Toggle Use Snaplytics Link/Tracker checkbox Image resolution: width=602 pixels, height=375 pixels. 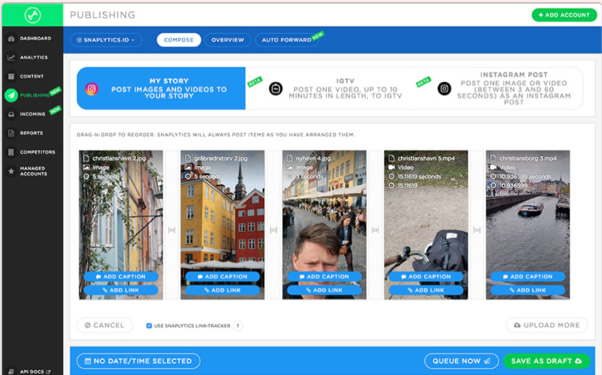[x=149, y=326]
